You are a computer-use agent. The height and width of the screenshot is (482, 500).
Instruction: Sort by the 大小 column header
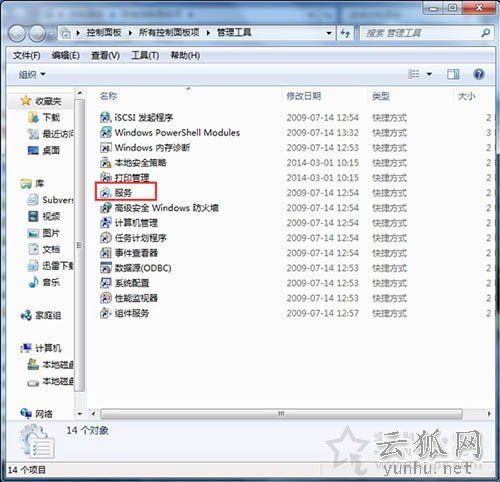click(x=466, y=96)
